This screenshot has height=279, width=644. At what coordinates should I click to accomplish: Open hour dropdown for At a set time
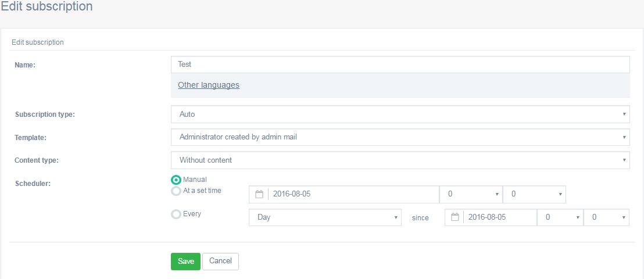click(471, 194)
